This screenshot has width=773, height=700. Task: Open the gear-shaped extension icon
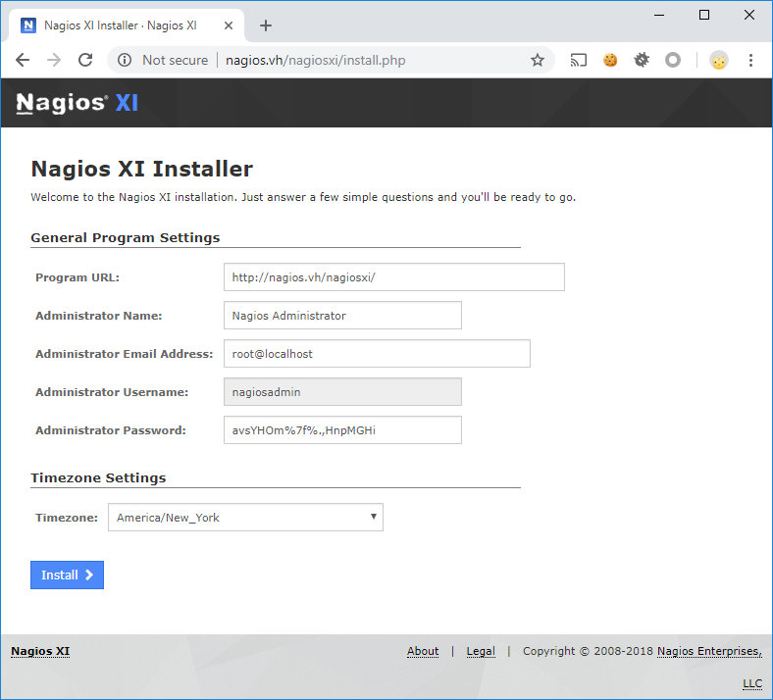(642, 60)
